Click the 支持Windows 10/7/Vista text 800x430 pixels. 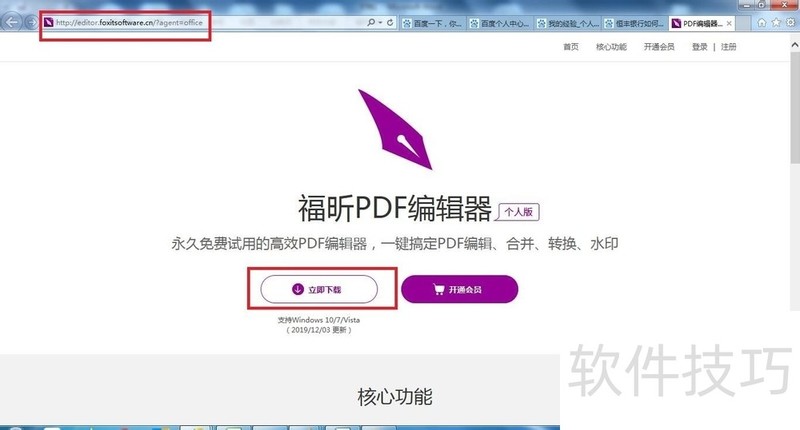pyautogui.click(x=319, y=320)
